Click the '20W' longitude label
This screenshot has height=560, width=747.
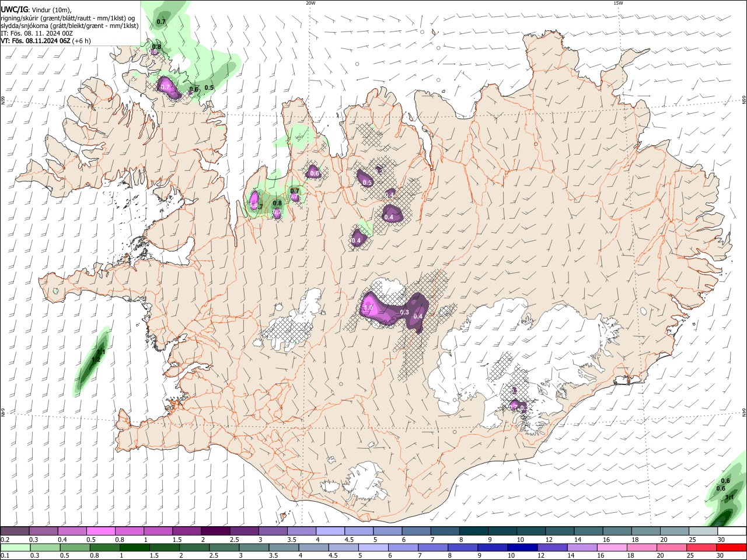(310, 3)
